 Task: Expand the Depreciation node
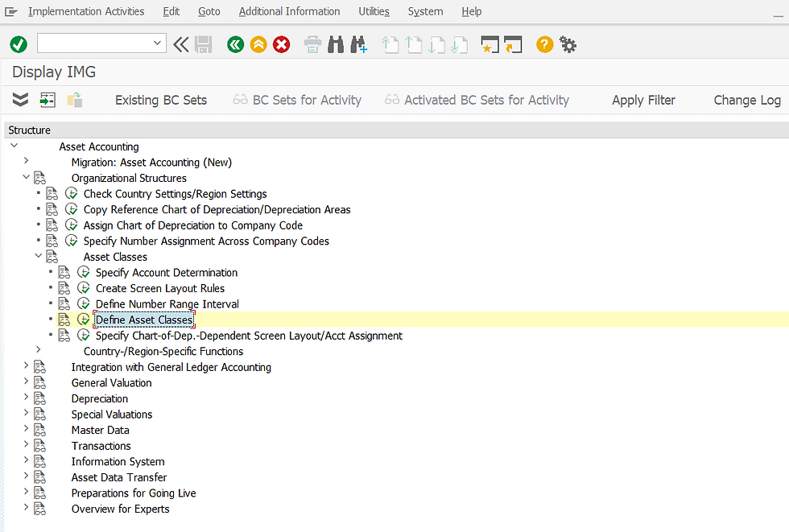(26, 397)
